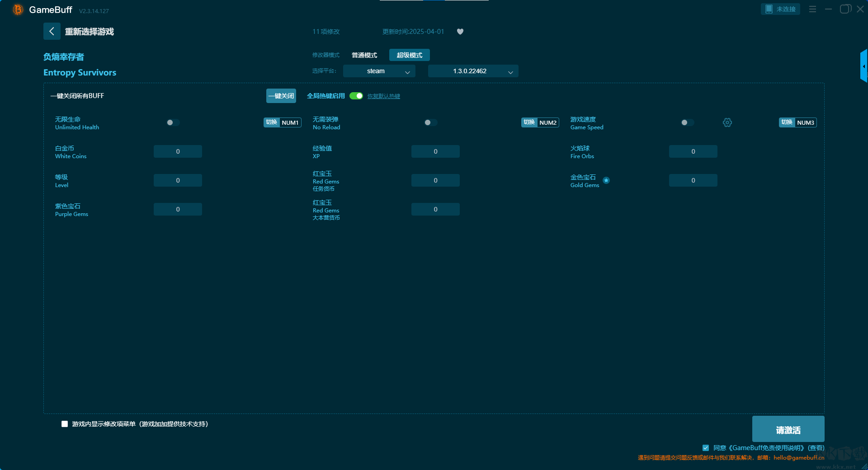Enable the Unlimited Health toggle

[173, 122]
